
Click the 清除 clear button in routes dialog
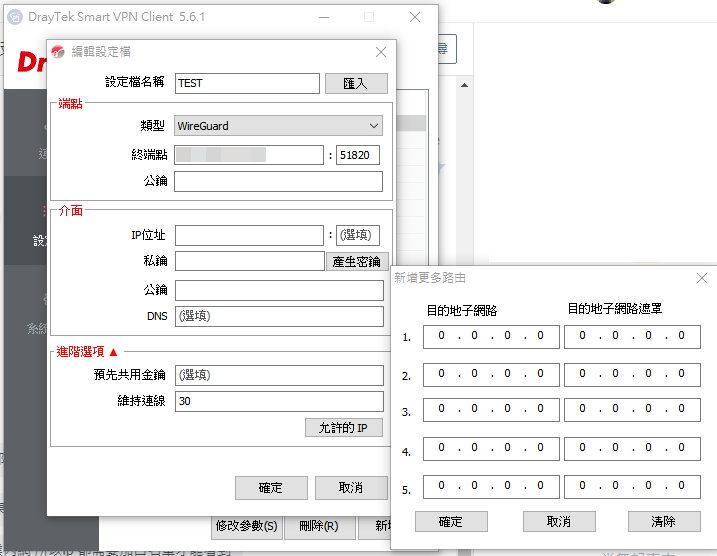pyautogui.click(x=664, y=522)
